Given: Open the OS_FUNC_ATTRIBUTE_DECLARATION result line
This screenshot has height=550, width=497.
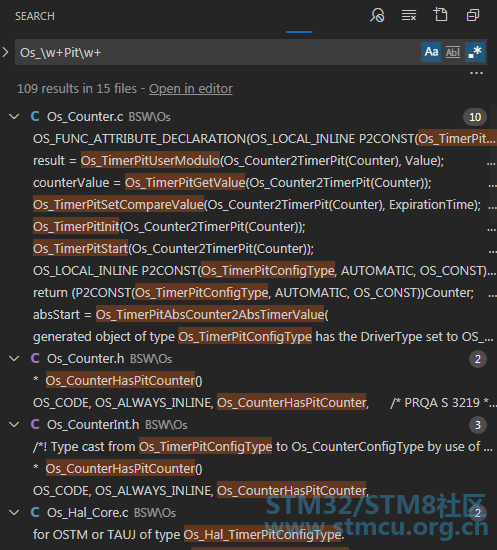Looking at the screenshot, I should click(264, 139).
